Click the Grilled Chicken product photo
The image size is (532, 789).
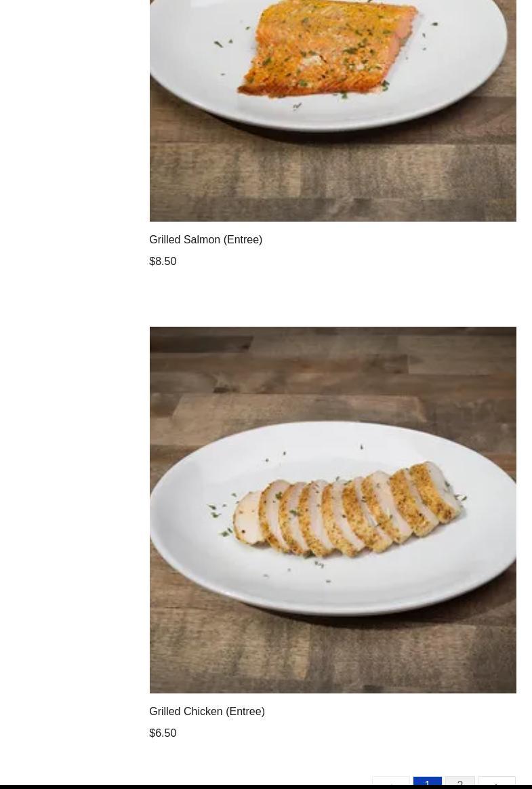pos(333,510)
